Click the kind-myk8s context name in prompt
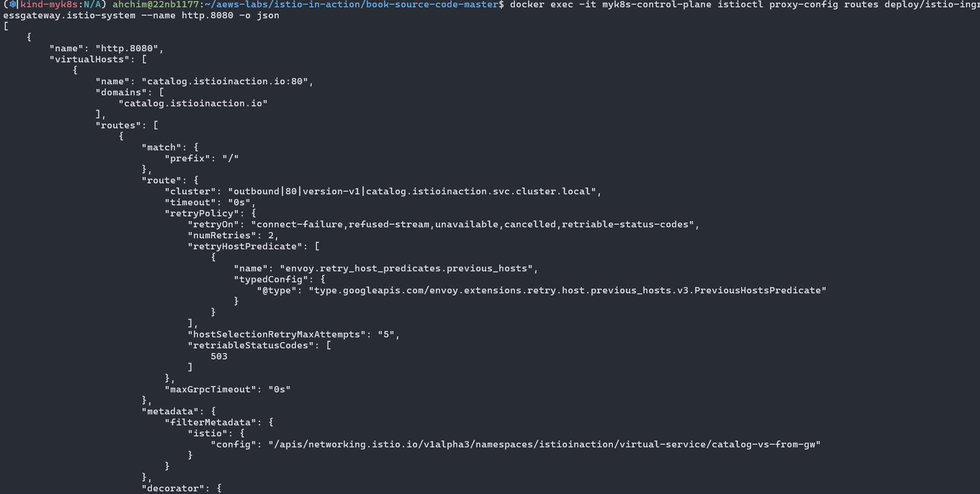980x494 pixels. tap(49, 4)
